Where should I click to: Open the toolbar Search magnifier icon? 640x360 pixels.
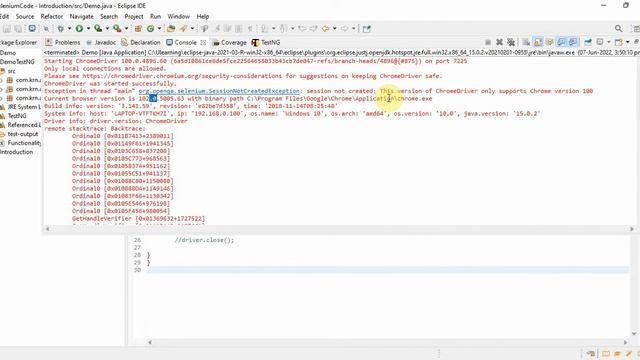618,29
